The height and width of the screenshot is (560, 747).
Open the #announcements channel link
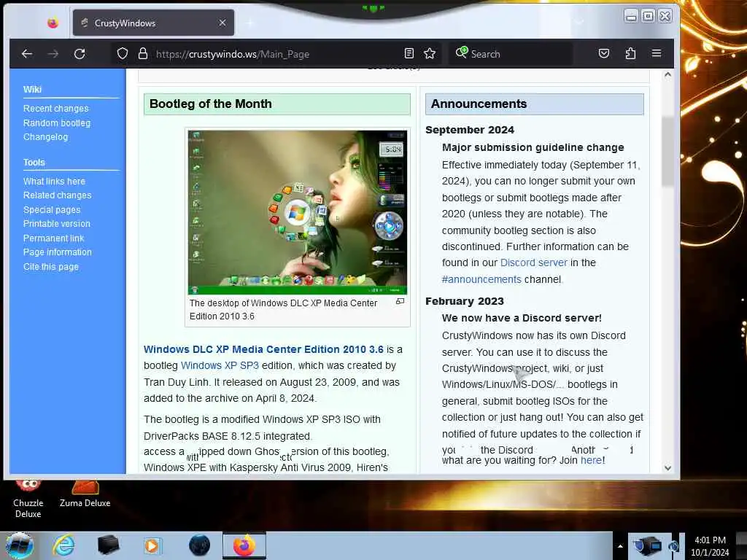tap(481, 279)
